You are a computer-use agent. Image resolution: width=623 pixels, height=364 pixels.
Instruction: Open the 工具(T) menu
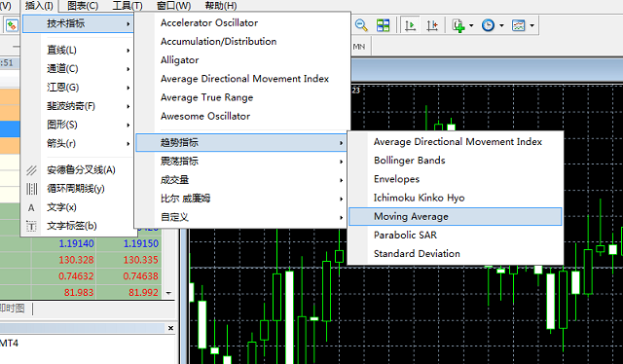click(128, 6)
